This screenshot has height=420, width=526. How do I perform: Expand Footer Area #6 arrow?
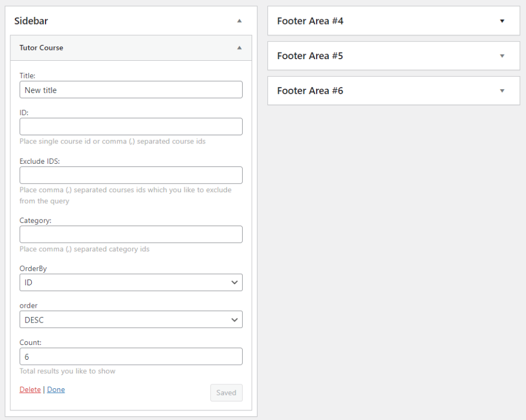502,91
